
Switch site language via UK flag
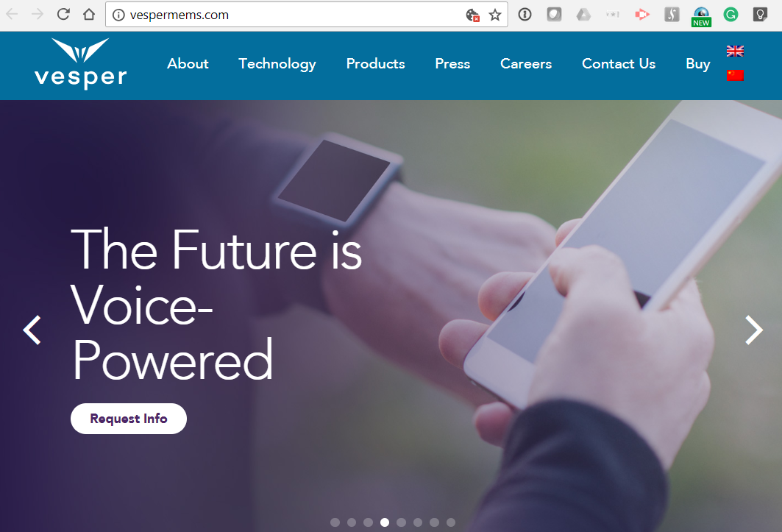[x=735, y=51]
